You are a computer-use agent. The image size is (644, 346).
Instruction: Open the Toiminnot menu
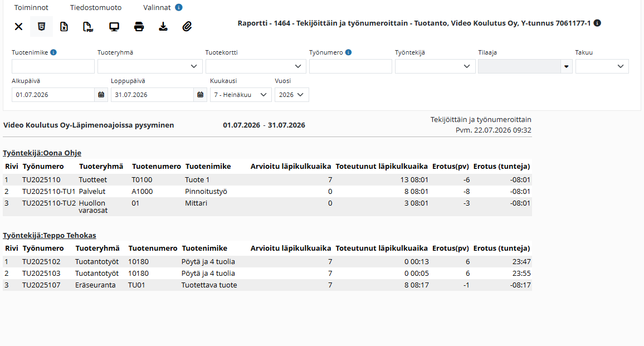[31, 7]
